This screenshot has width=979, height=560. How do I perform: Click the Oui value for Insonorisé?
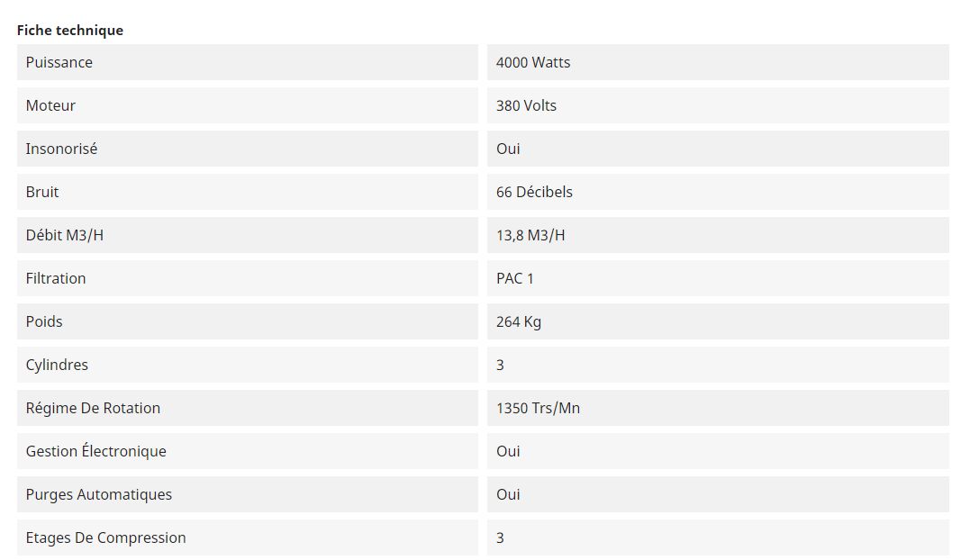coord(508,149)
